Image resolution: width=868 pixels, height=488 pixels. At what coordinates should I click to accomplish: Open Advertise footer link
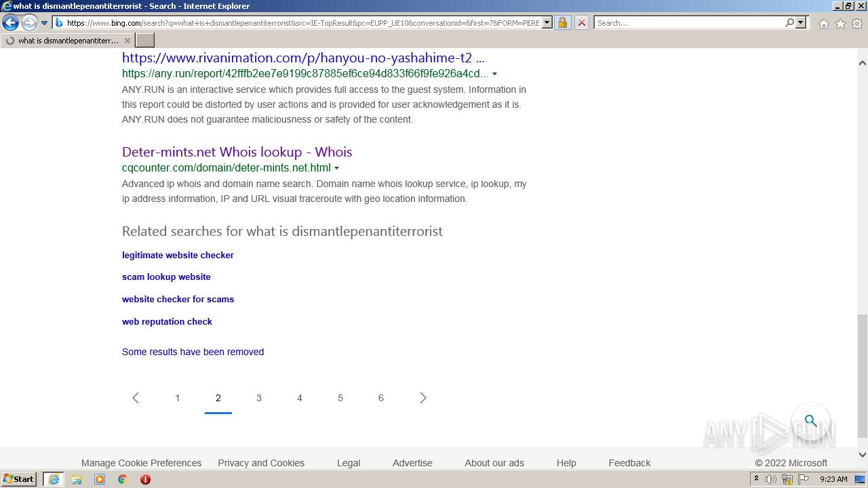pos(412,463)
